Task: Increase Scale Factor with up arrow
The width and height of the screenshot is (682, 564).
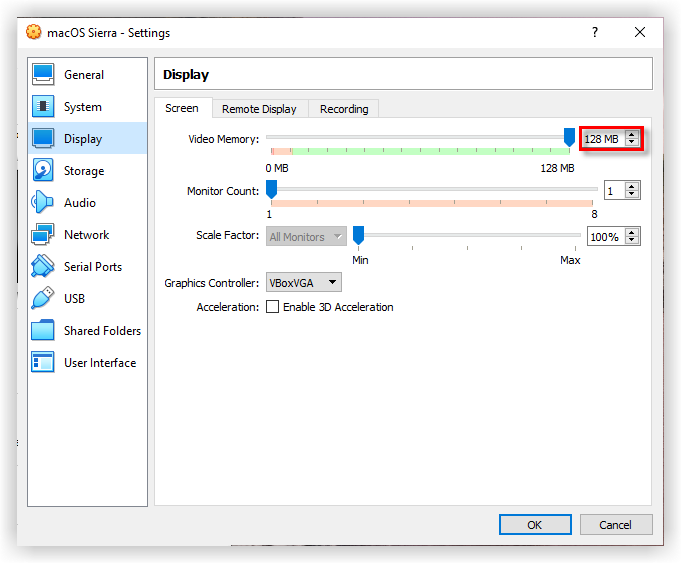Action: coord(632,233)
